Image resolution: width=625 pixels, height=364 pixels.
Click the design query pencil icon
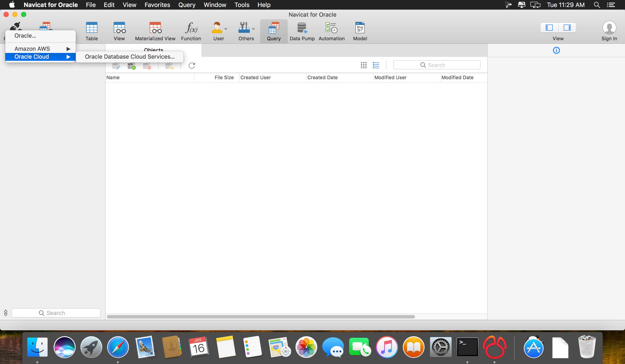116,66
